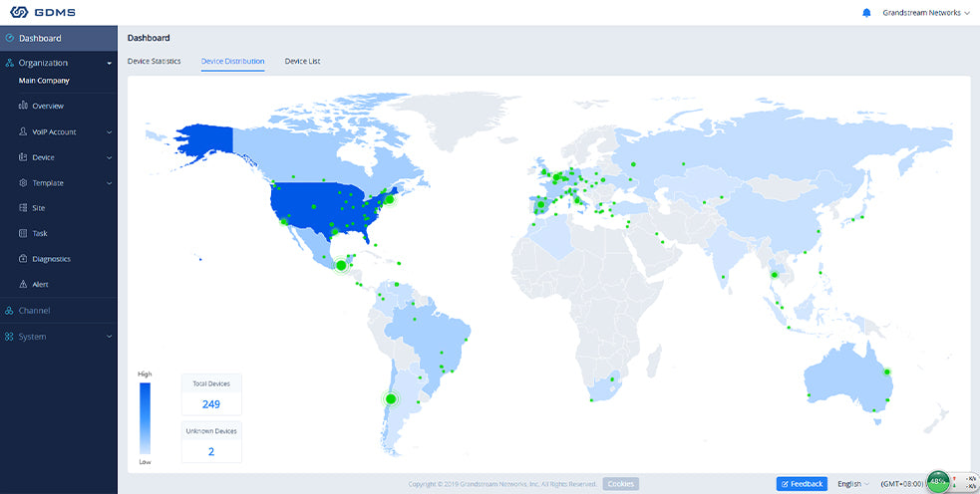This screenshot has height=494, width=980.
Task: Select Dashboard in the sidebar
Action: pos(59,38)
